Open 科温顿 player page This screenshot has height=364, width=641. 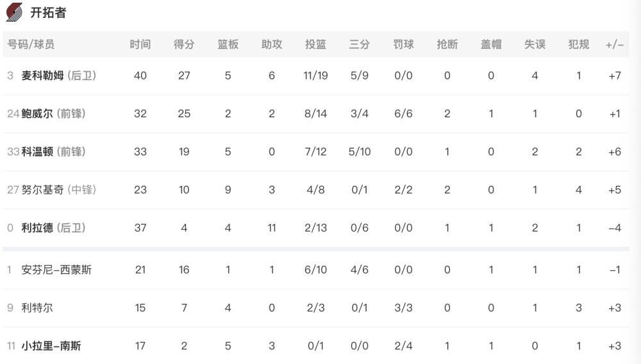coord(37,152)
